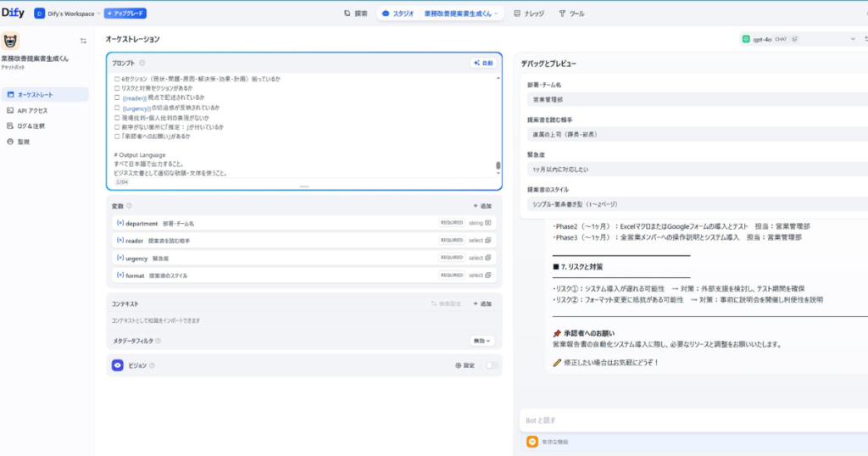Collapse sidebar using the toggle icon
The height and width of the screenshot is (456, 868).
coord(83,41)
